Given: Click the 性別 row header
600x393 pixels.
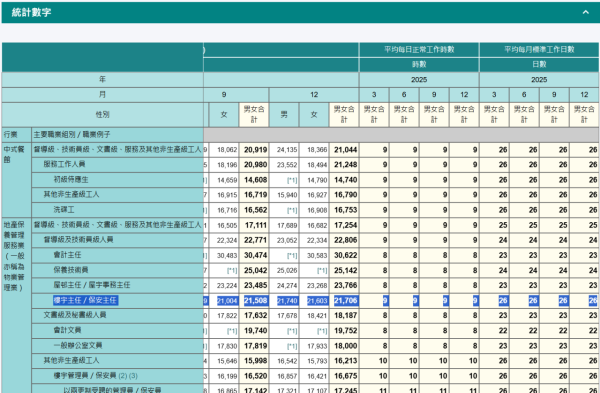Looking at the screenshot, I should coord(102,114).
